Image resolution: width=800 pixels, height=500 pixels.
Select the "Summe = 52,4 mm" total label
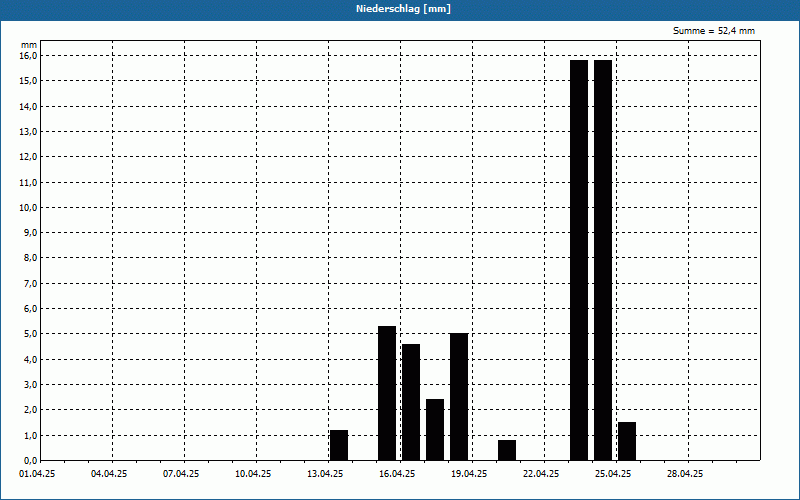tap(714, 31)
